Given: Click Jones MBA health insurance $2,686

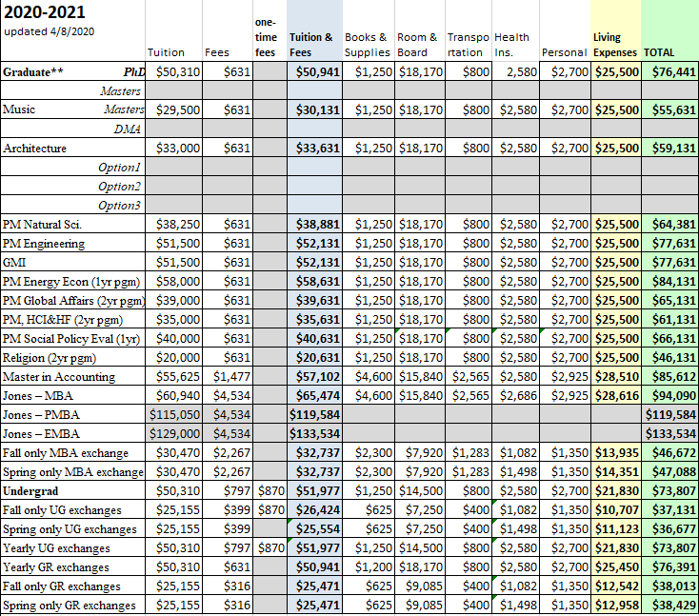Looking at the screenshot, I should [518, 396].
